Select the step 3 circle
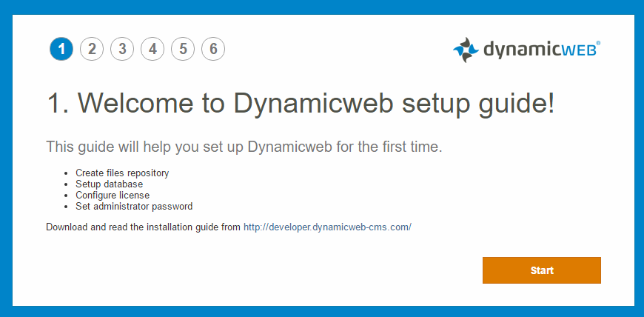 (122, 50)
